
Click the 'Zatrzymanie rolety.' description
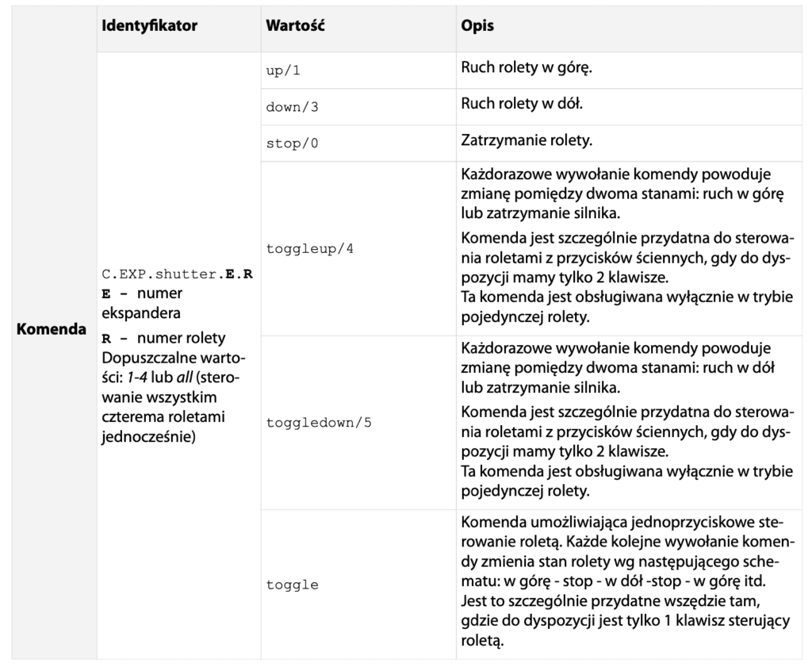click(x=527, y=142)
